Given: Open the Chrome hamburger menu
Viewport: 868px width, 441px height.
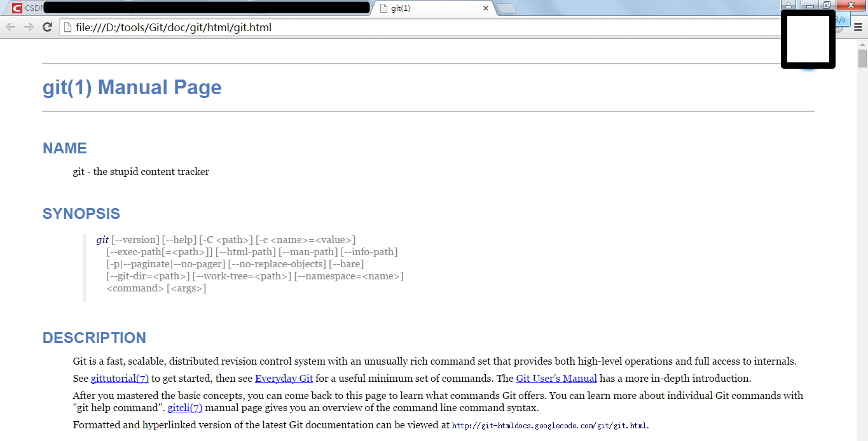Looking at the screenshot, I should (858, 27).
